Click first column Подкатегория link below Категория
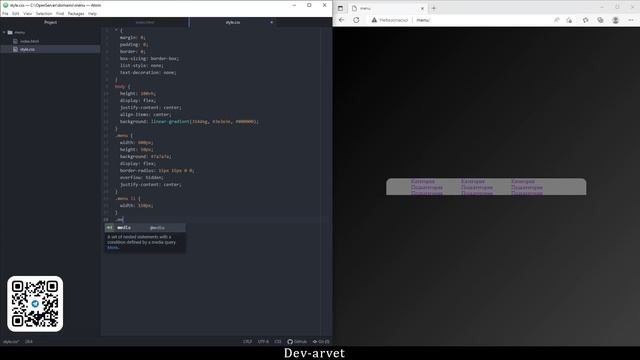640x360 pixels. (x=427, y=187)
